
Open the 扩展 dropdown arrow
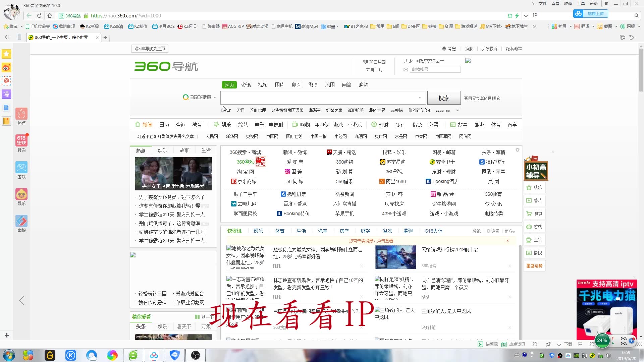tap(570, 26)
